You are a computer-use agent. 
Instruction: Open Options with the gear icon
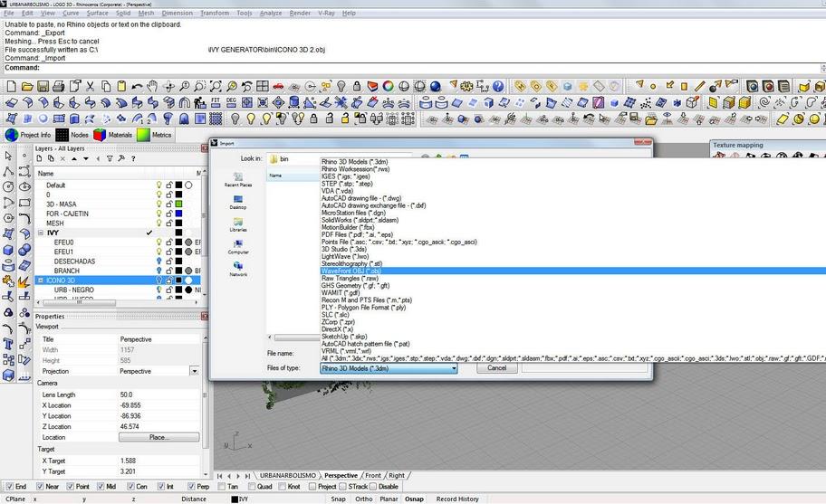click(x=466, y=86)
